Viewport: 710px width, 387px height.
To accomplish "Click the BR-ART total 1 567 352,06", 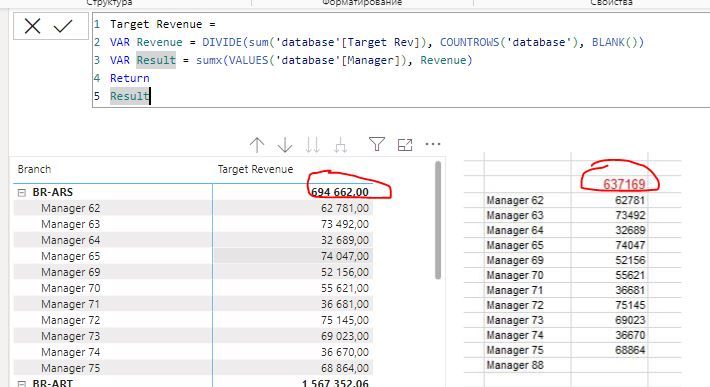I will (x=335, y=383).
